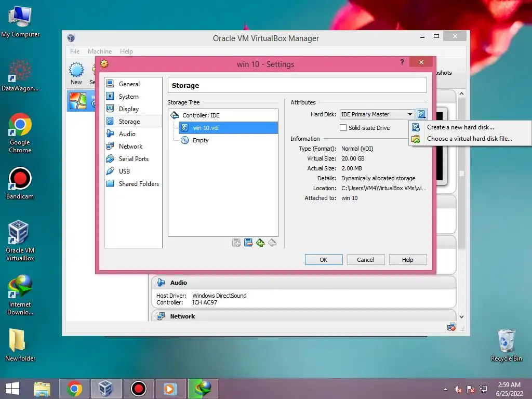Click Help button in Settings dialog
The image size is (532, 399).
click(407, 260)
